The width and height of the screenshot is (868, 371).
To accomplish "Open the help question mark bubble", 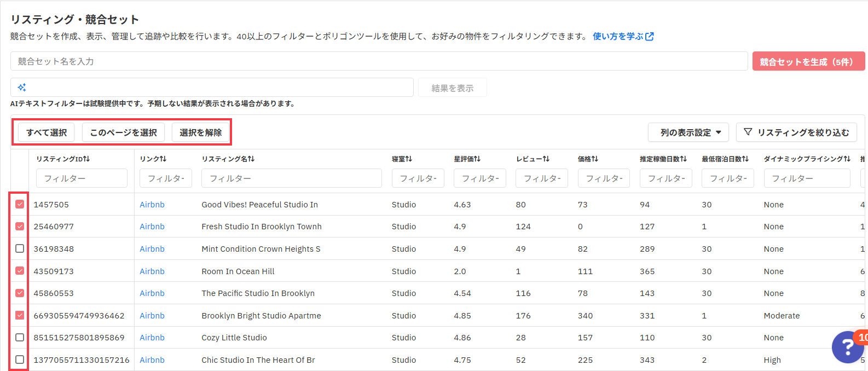I will point(848,347).
